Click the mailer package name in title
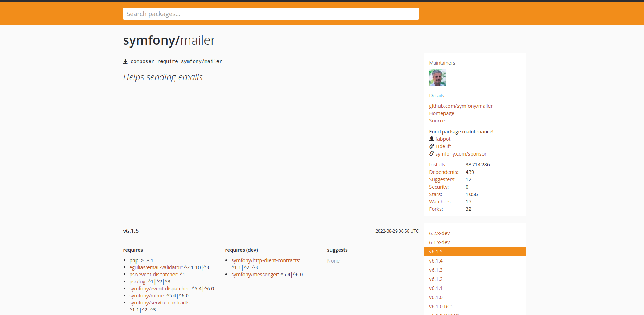 coord(198,40)
